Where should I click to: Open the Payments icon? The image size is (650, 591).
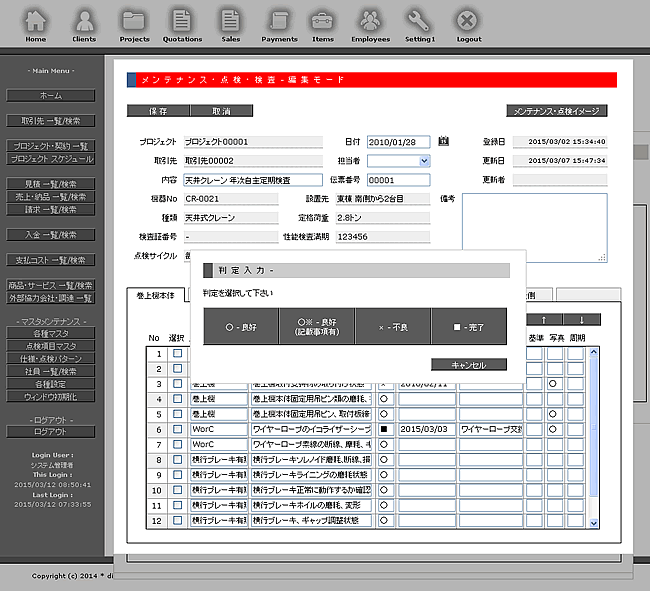click(x=279, y=26)
